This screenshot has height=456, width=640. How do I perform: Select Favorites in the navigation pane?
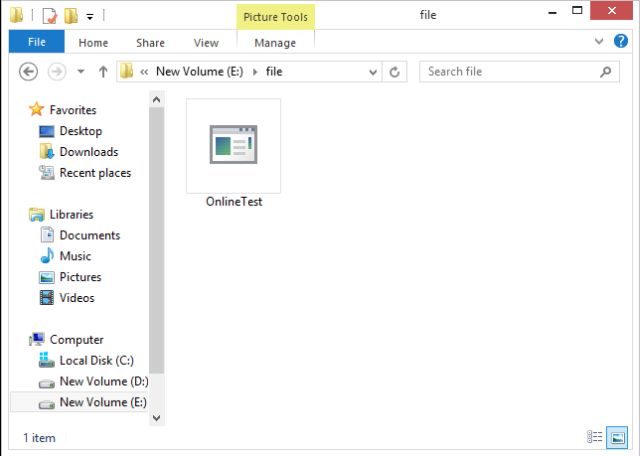(73, 110)
